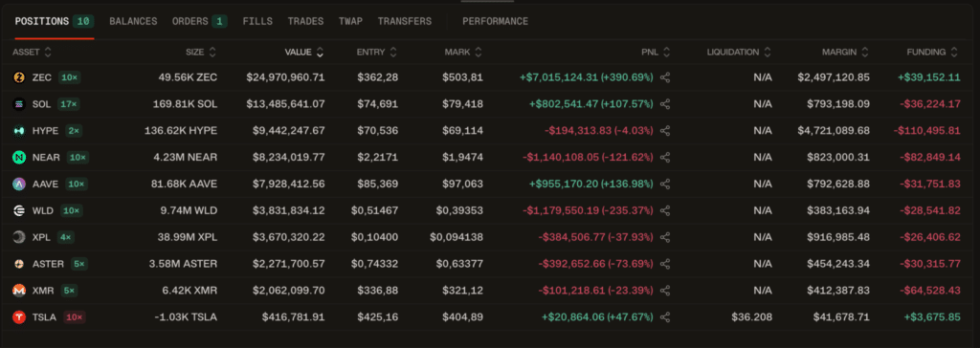The height and width of the screenshot is (348, 980).
Task: Switch to the FILLS tab
Action: 257,21
